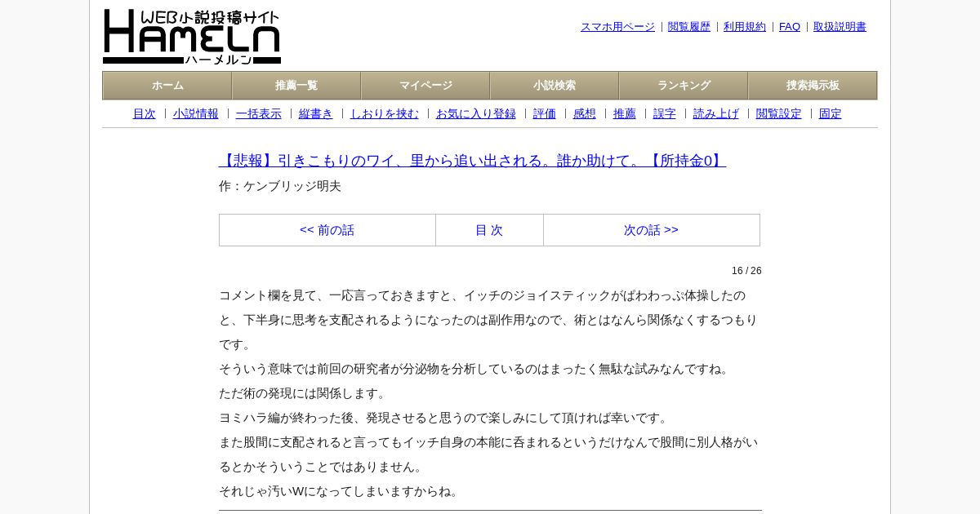The height and width of the screenshot is (514, 980).
Task: Click the 推薦 submenu link
Action: 625,113
